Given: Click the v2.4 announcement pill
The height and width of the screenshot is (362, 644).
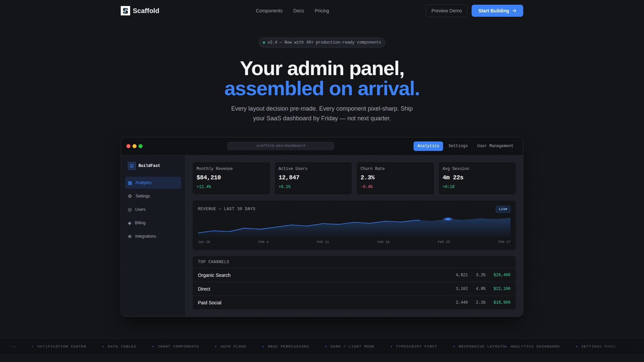Looking at the screenshot, I should [x=322, y=43].
